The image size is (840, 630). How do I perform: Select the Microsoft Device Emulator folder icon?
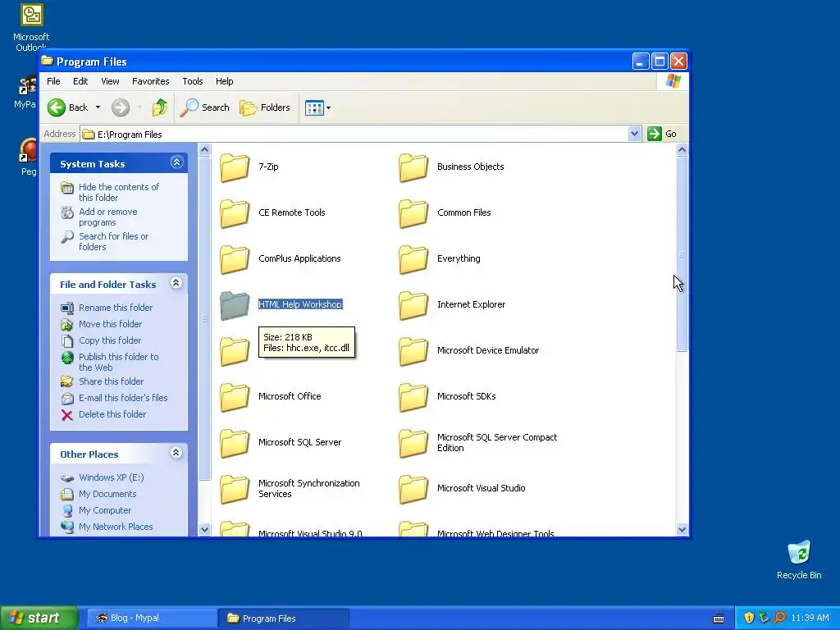(x=413, y=351)
